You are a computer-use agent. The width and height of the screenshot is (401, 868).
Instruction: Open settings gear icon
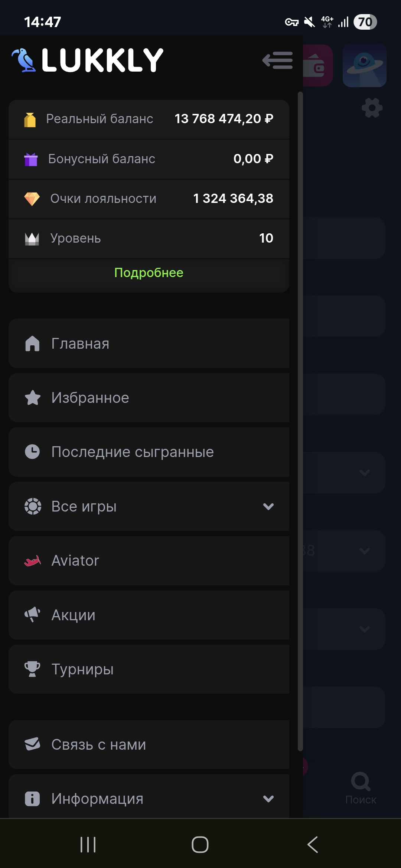tap(372, 108)
